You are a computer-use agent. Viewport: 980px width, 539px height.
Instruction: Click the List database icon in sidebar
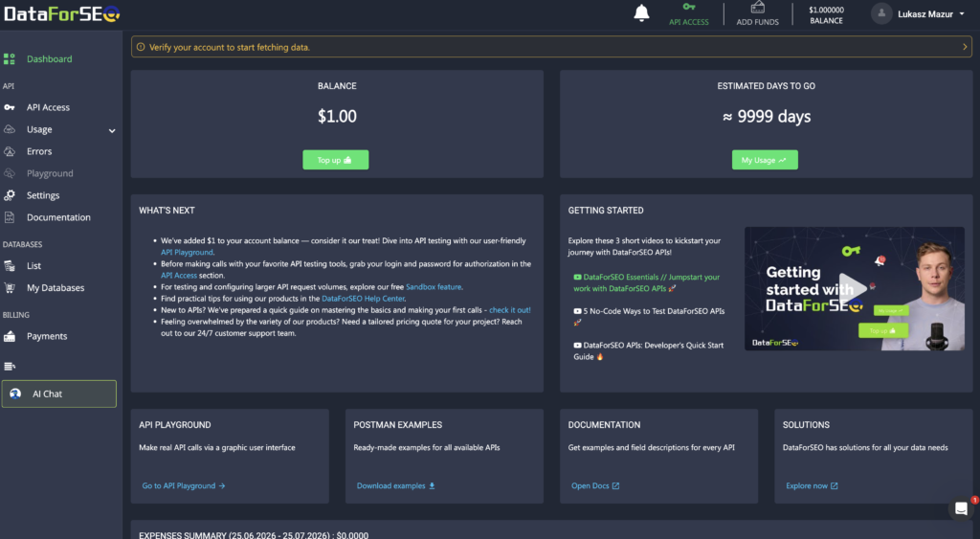(10, 266)
